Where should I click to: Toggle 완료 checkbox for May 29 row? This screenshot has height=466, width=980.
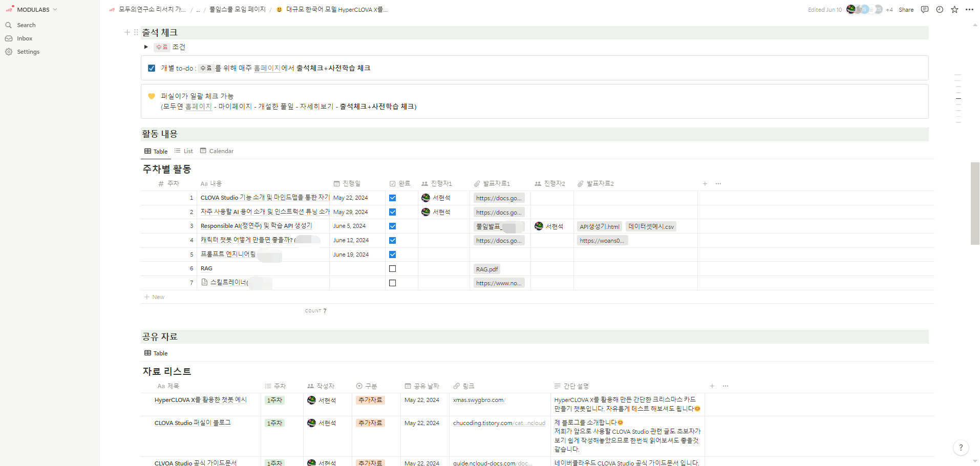pyautogui.click(x=392, y=212)
